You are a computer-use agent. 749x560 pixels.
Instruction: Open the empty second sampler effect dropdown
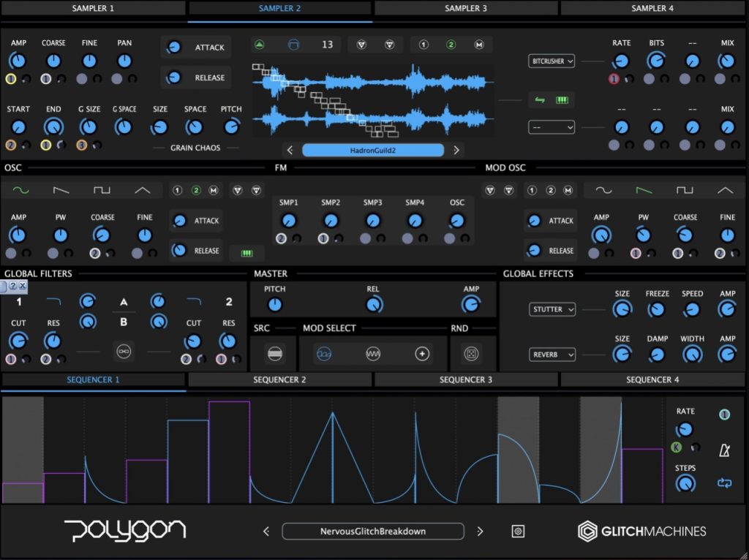tap(552, 127)
